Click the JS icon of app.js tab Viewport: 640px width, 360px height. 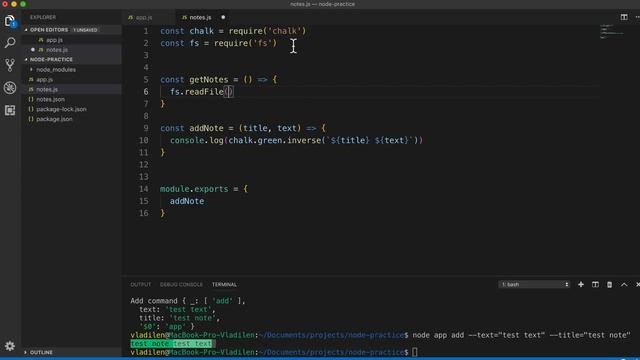click(x=130, y=18)
